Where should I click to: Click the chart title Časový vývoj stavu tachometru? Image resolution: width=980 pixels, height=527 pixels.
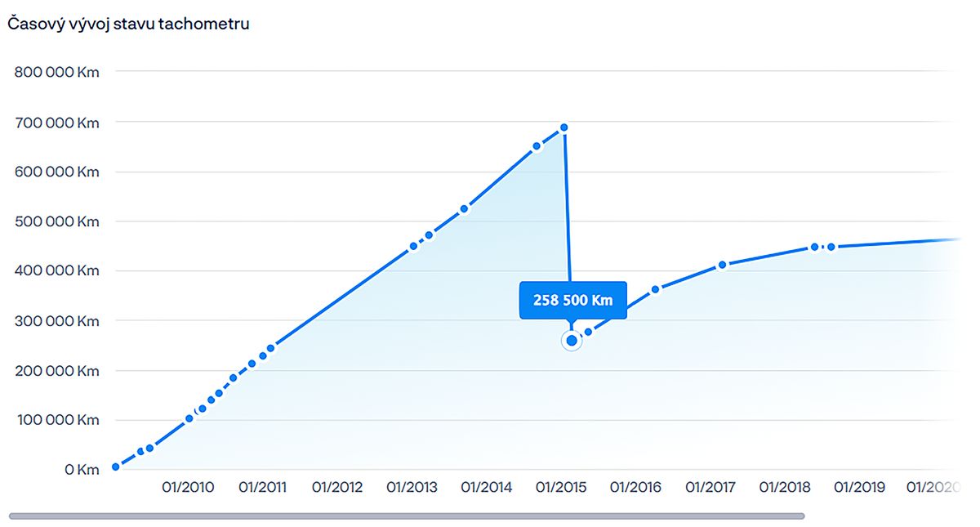pyautogui.click(x=128, y=24)
